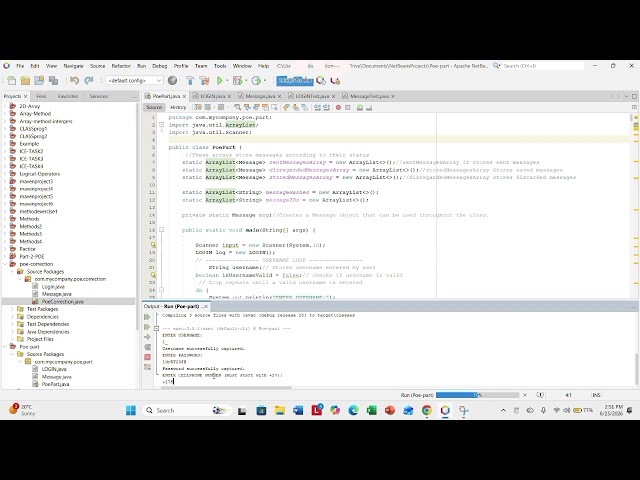
Task: Switch to the LOGINTest.java editor tab
Action: pos(312,96)
